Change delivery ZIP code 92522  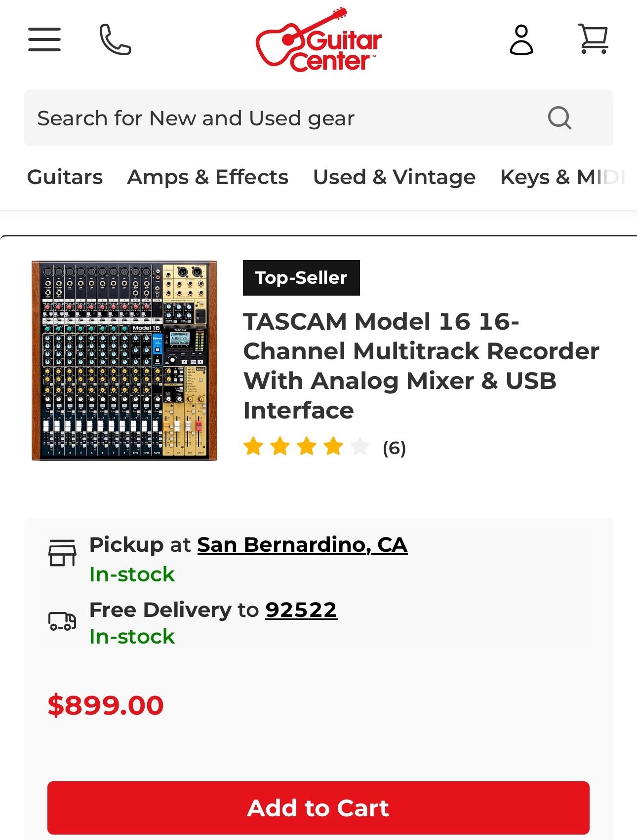tap(301, 610)
